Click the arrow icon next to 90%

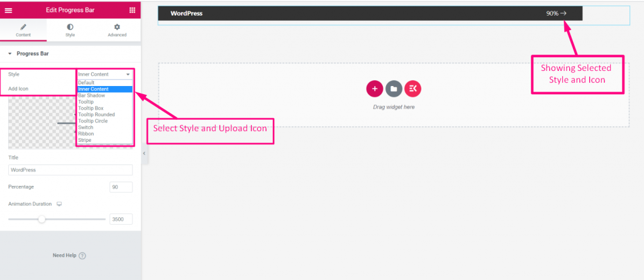click(563, 13)
